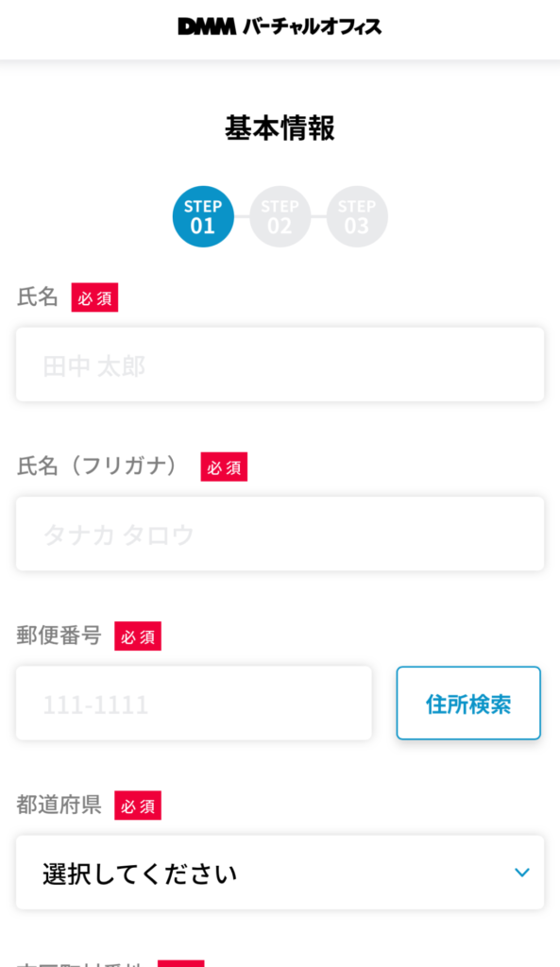Screen dimensions: 560x967
Task: Click the 氏名(フリガナ) label text
Action: coord(97,467)
